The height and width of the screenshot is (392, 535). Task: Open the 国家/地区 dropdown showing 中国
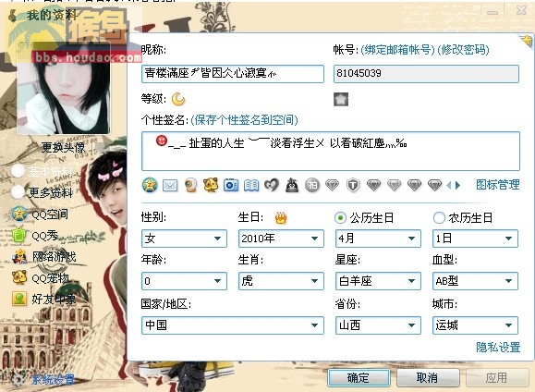pyautogui.click(x=233, y=325)
